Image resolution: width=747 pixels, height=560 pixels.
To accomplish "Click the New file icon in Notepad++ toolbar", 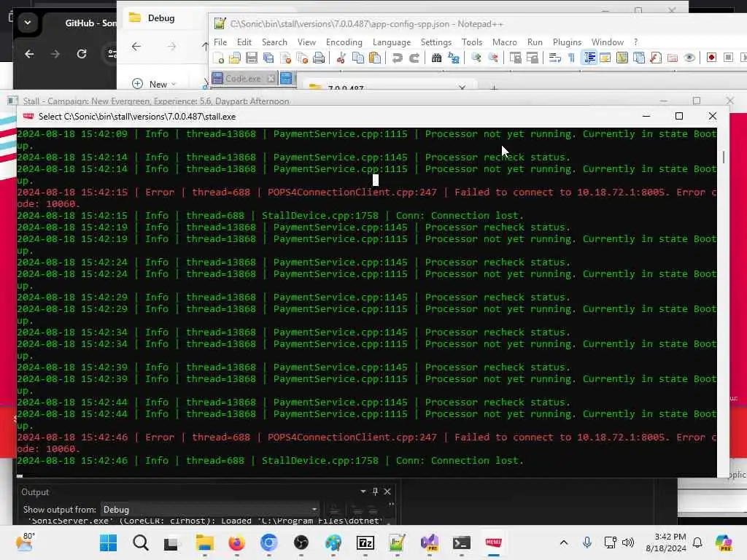I will pos(219,58).
